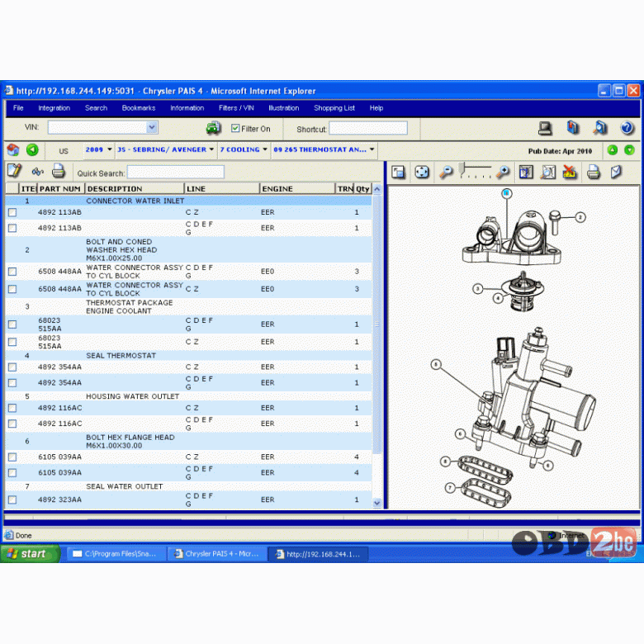Image resolution: width=644 pixels, height=644 pixels.
Task: Click the binoculars find icon
Action: pos(38,171)
